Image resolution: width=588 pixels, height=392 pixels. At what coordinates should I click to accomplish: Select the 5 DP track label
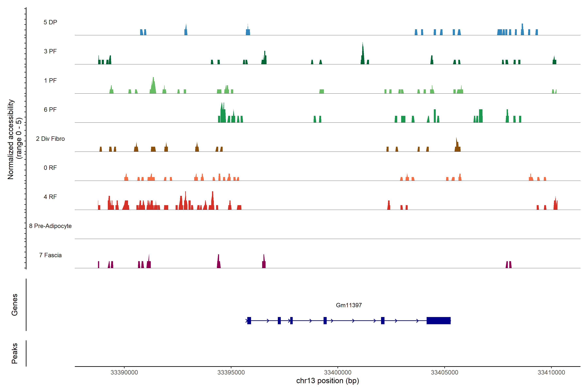point(50,22)
